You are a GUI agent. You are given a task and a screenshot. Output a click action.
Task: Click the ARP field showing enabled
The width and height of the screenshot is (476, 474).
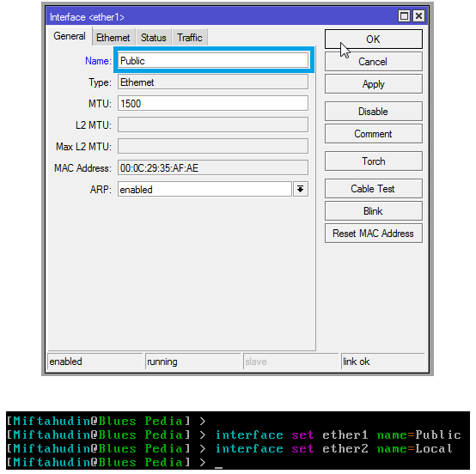[204, 190]
